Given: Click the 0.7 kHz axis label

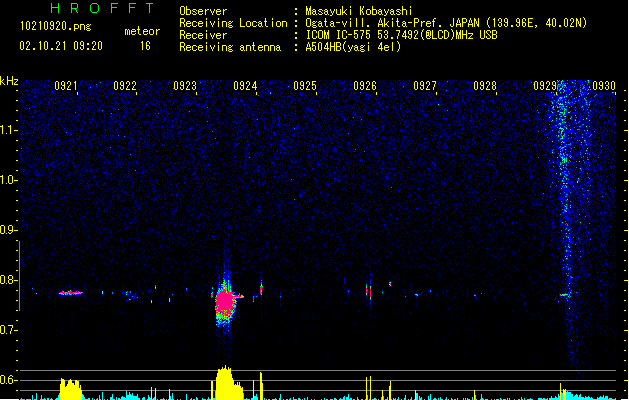Looking at the screenshot, I should (x=9, y=330).
